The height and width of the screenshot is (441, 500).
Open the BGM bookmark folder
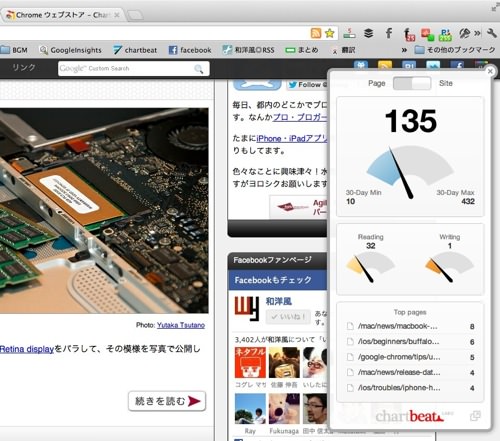click(14, 50)
